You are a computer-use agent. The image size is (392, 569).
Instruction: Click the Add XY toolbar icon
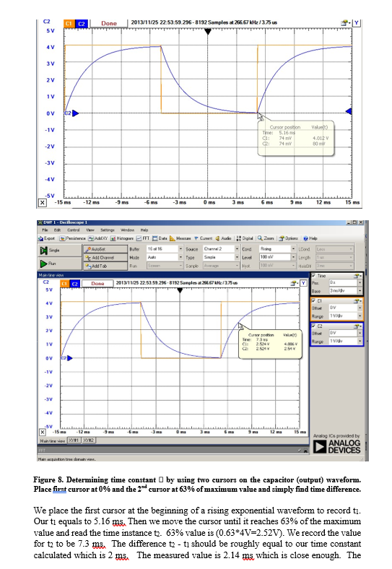tap(98, 238)
